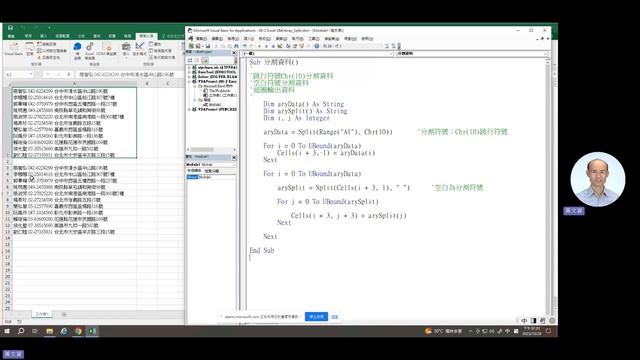Image resolution: width=640 pixels, height=360 pixels.
Task: Switch to Page Layout (版面配置) ribbon tab
Action: tap(62, 36)
